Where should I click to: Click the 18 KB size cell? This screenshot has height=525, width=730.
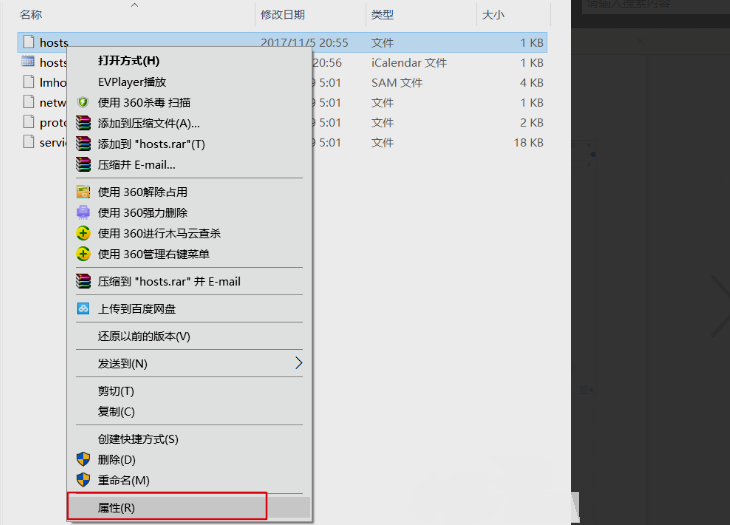(528, 142)
